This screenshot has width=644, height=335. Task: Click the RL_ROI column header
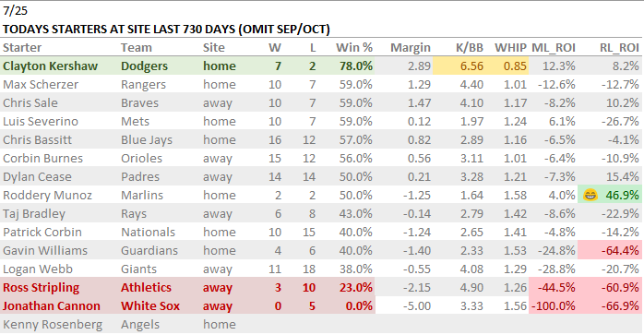click(x=619, y=48)
